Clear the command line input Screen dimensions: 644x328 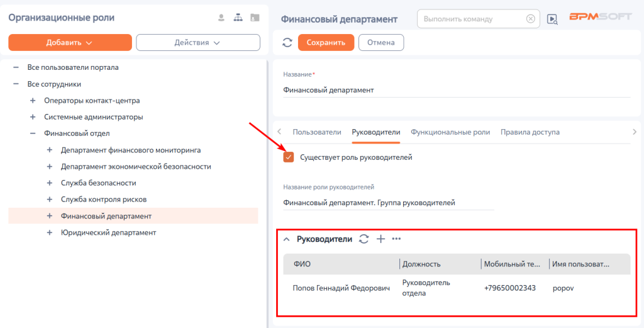(x=531, y=19)
